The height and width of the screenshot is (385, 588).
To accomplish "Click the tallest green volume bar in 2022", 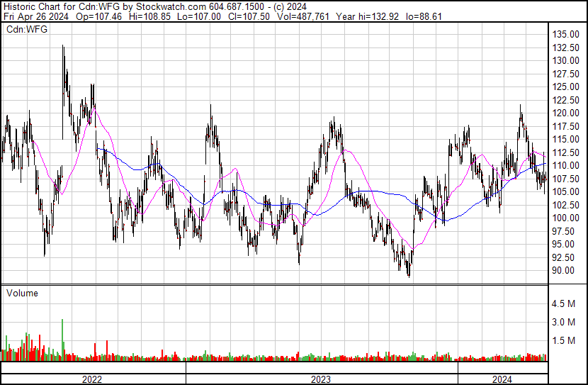I will 63,340.
